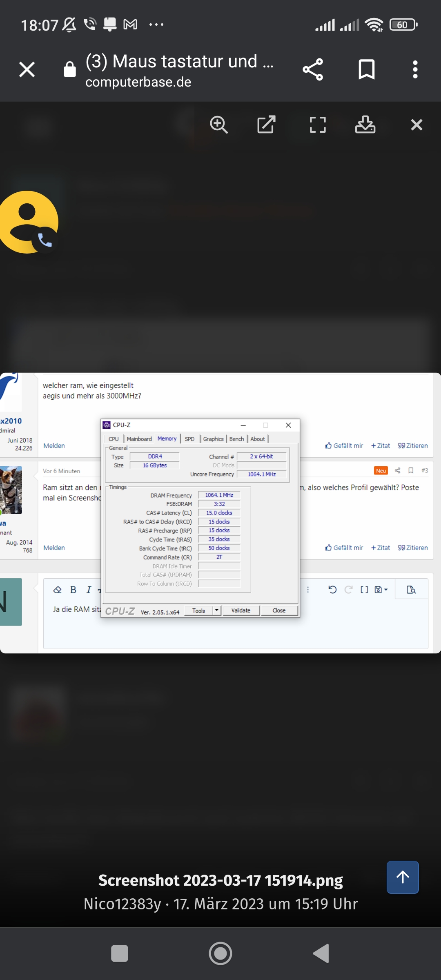Click the eraser remove-formatting icon in editor

click(57, 590)
